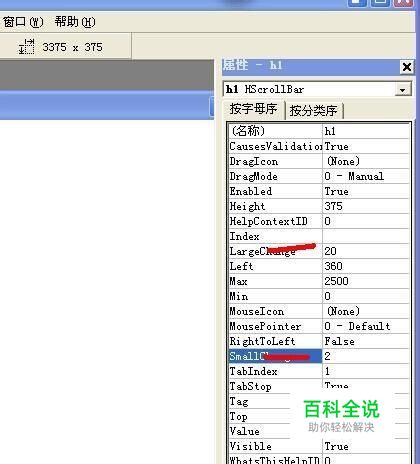Click the DragIcon value (None)
The height and width of the screenshot is (464, 420).
[366, 161]
